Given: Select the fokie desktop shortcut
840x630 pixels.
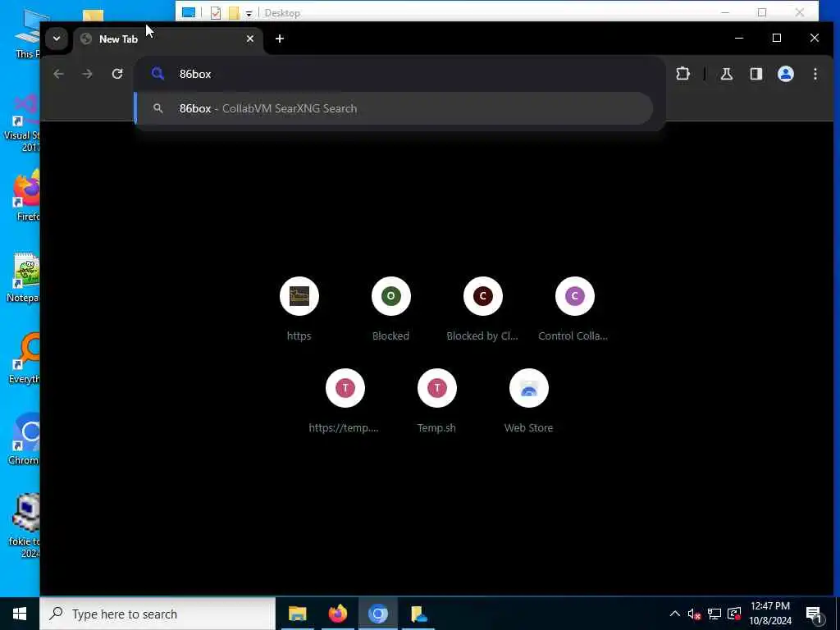Looking at the screenshot, I should point(24,526).
